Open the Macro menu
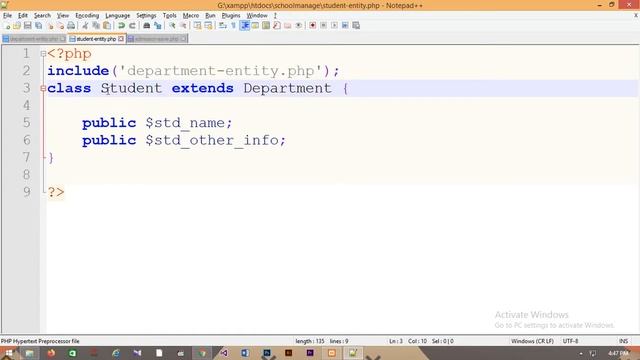Screen dimensions: 640x360 point(191,16)
